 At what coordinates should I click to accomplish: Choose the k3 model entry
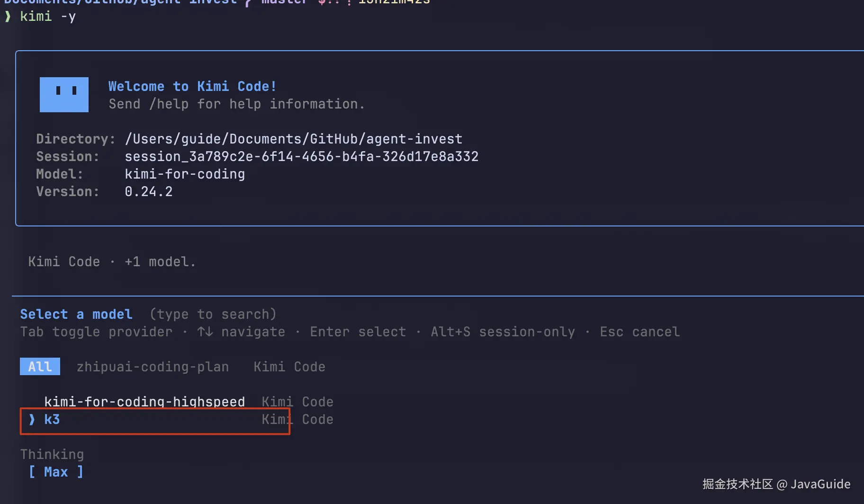point(155,420)
